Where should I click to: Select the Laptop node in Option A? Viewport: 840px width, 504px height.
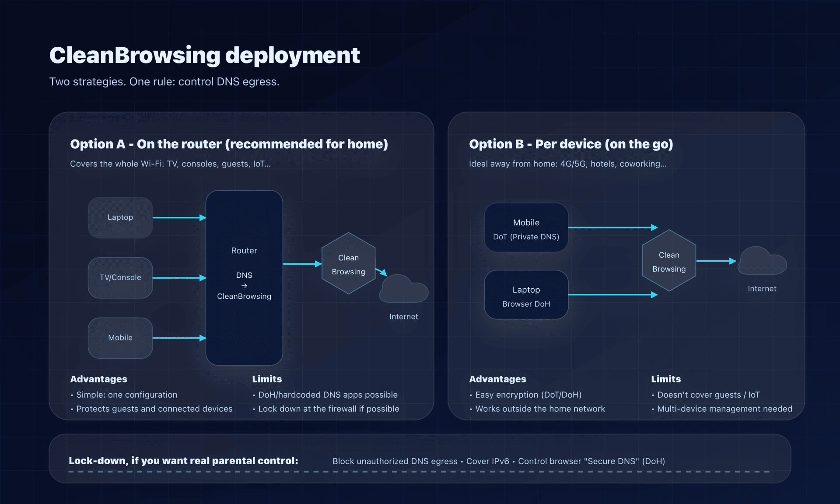[x=120, y=217]
